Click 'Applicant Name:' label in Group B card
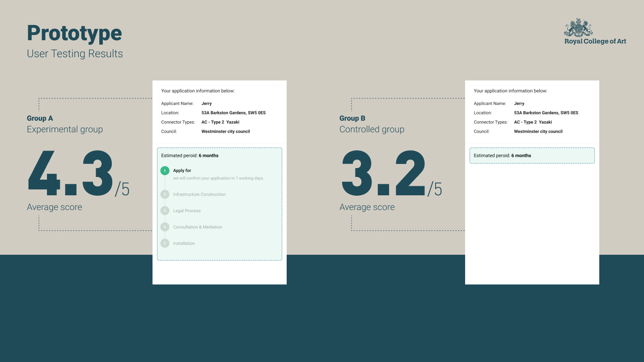 (x=490, y=104)
